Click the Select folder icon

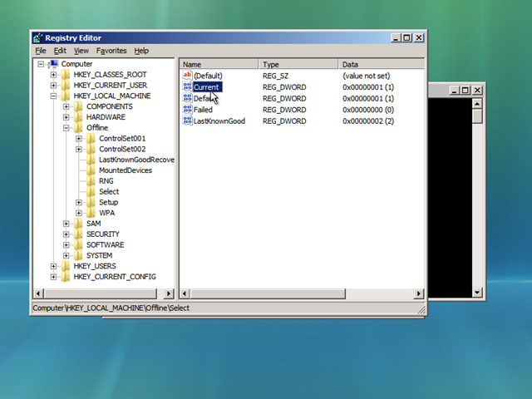91,192
